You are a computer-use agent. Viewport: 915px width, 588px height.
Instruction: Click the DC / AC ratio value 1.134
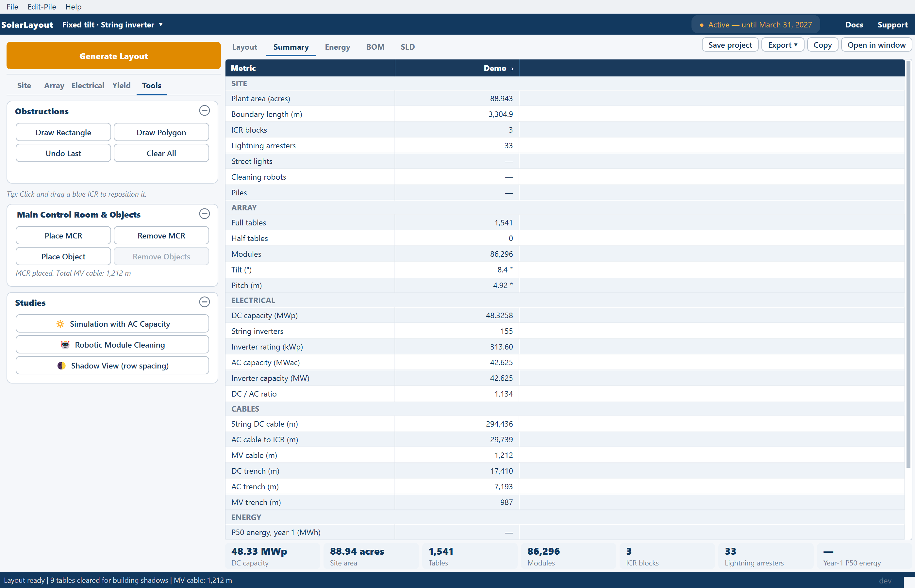tap(503, 394)
